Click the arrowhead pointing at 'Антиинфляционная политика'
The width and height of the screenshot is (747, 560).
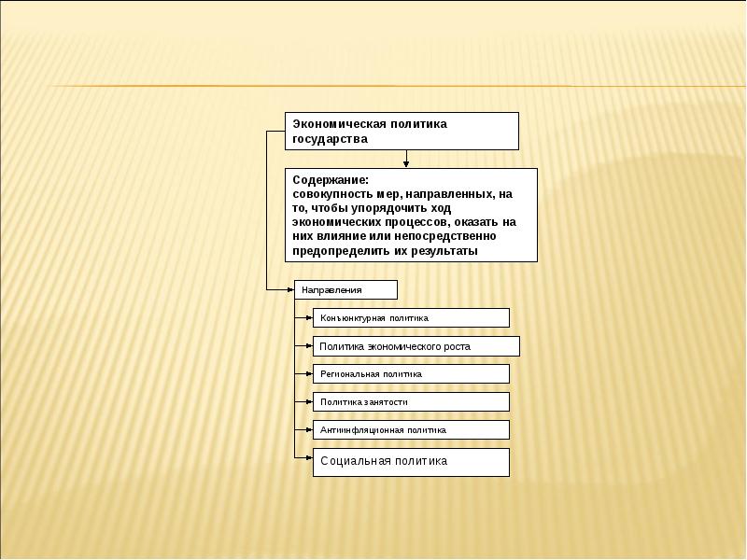(x=307, y=430)
